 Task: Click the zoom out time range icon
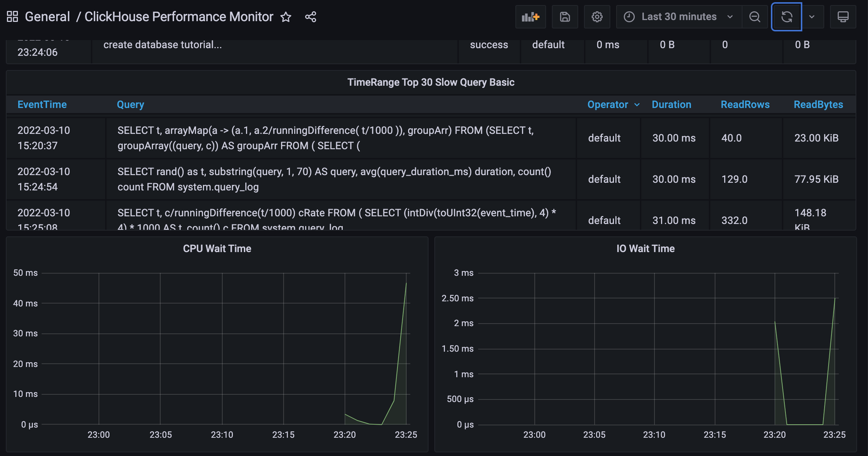(x=755, y=16)
